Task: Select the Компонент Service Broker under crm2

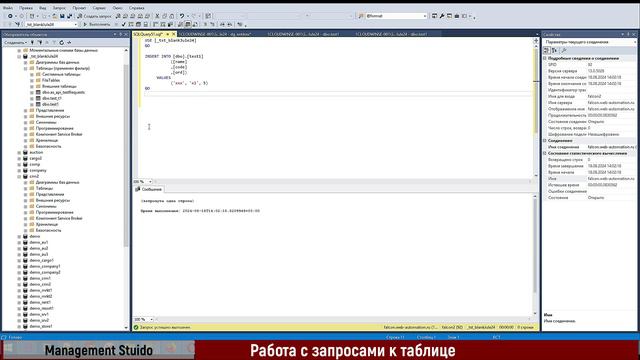Action: point(59,218)
